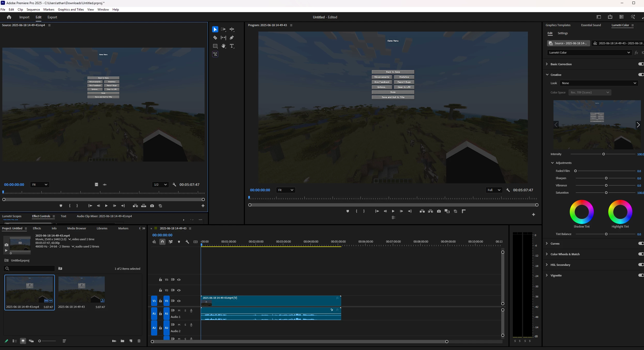Switch to the Essential Sound tab

coord(591,25)
